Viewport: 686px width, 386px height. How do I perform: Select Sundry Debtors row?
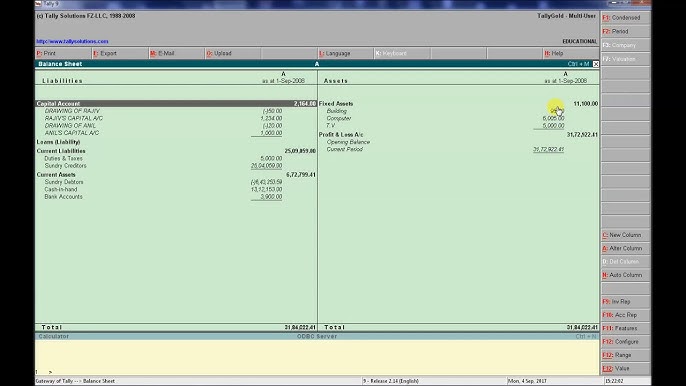click(x=163, y=182)
